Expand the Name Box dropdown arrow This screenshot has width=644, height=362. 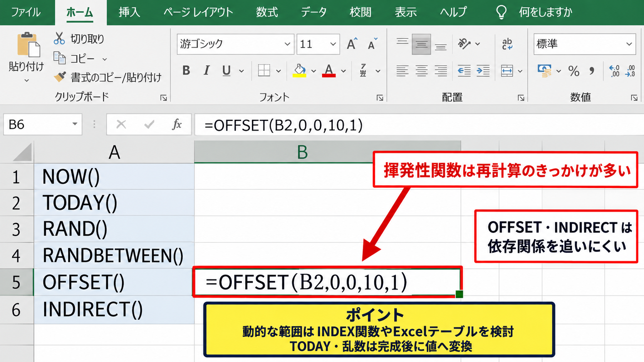[x=75, y=124]
